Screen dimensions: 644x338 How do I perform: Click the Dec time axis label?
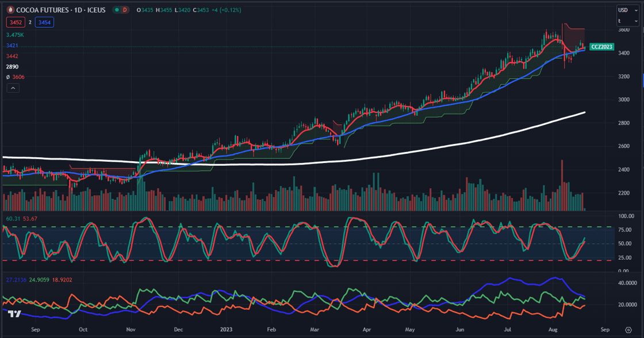(178, 329)
